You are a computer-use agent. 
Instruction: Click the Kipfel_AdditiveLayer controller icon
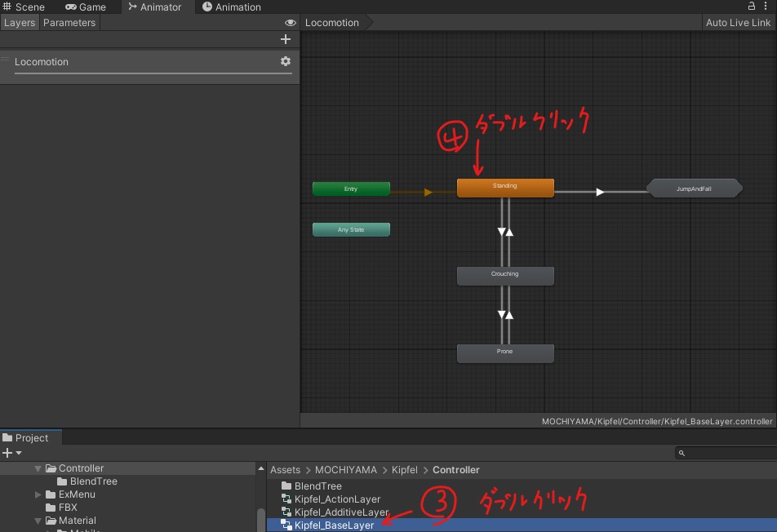tap(286, 512)
